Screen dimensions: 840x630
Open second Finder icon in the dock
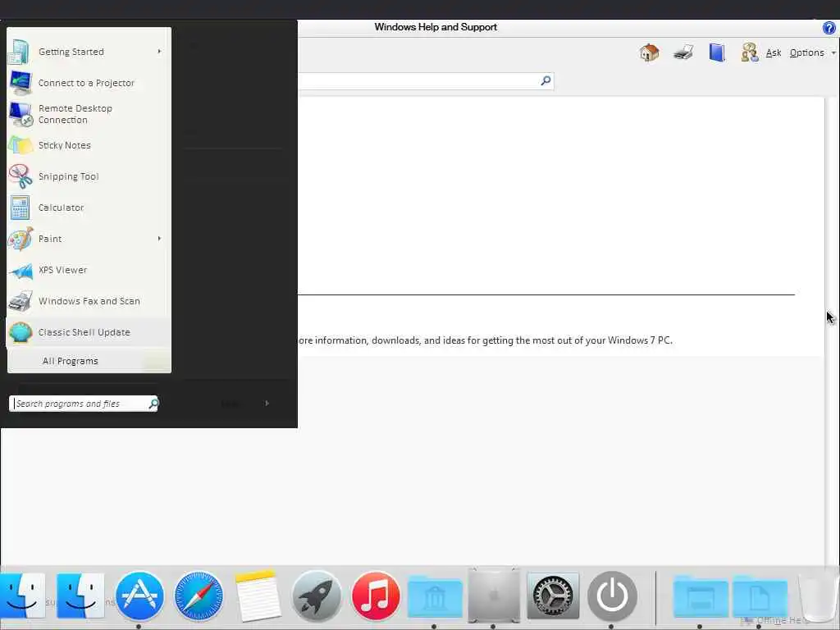(x=80, y=596)
